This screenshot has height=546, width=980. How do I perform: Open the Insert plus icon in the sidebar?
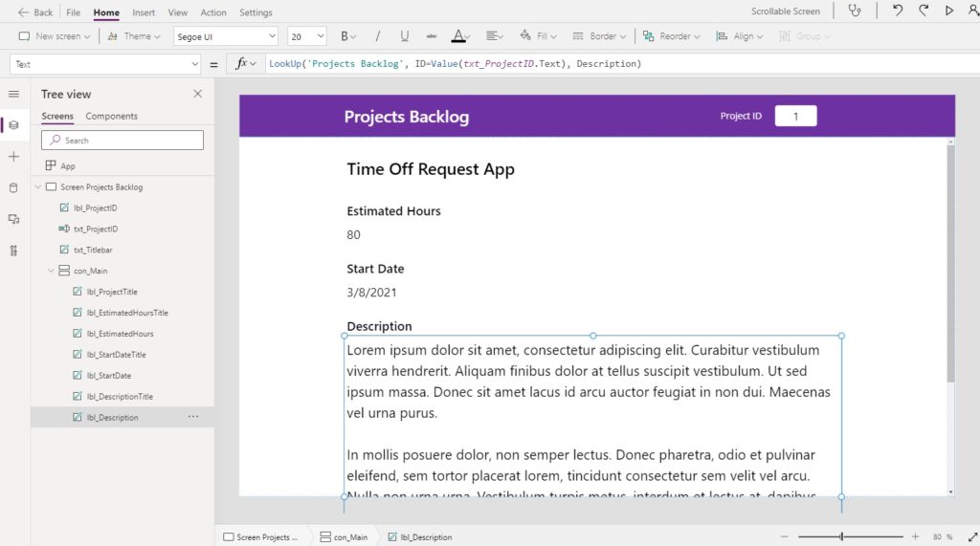[13, 157]
